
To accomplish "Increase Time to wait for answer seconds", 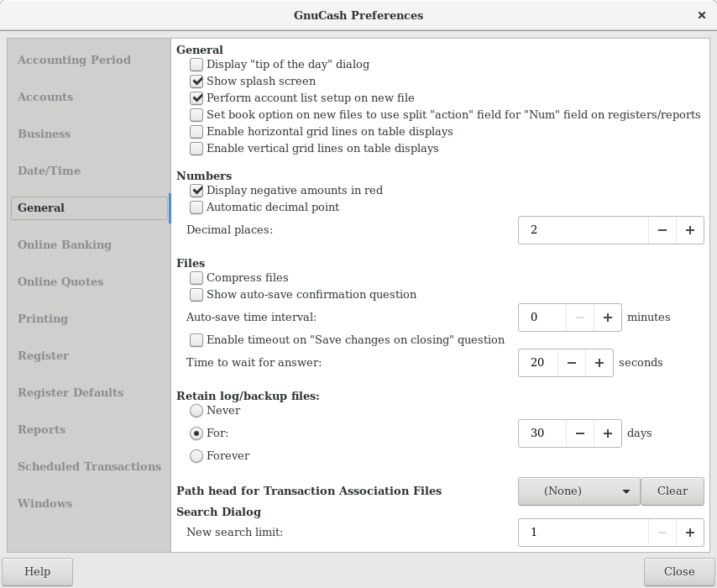I will coord(599,363).
